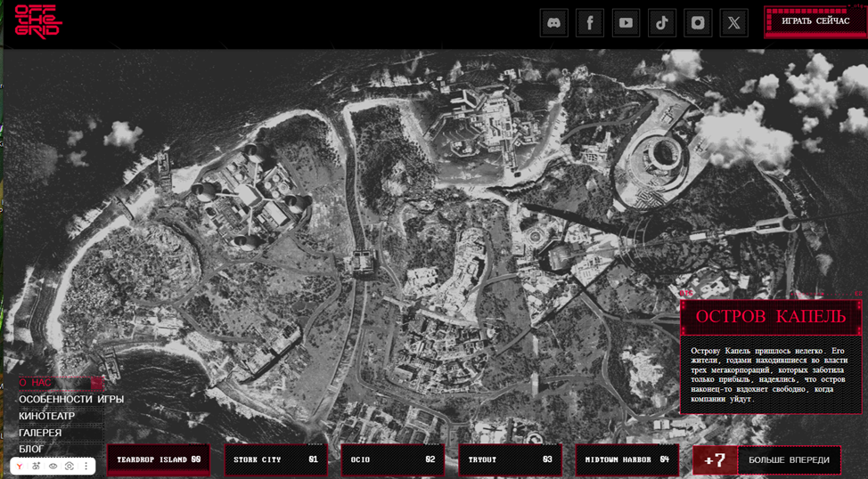This screenshot has width=868, height=479.
Task: Select the Tryout 03 location tab
Action: [511, 459]
